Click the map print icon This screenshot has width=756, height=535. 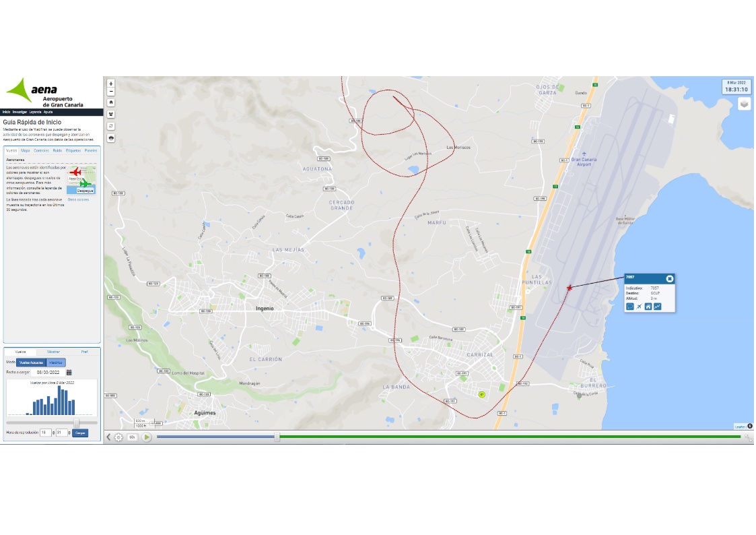coord(111,138)
